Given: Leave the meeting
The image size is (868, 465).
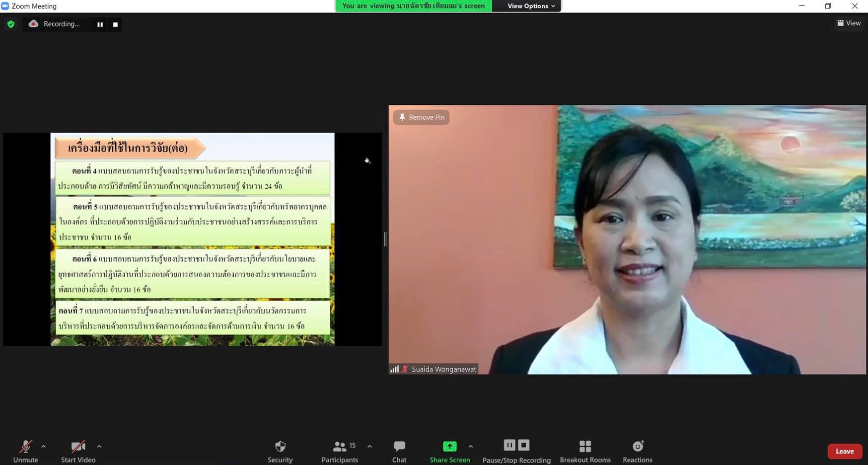Looking at the screenshot, I should 844,451.
